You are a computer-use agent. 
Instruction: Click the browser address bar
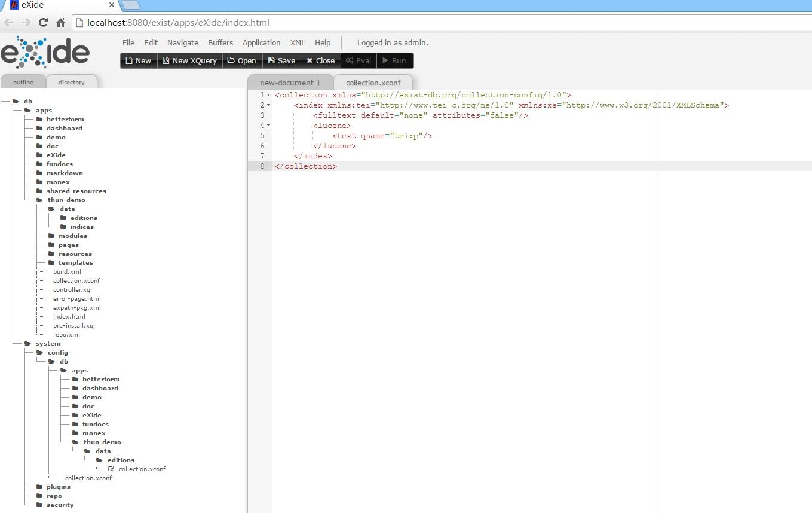click(442, 22)
